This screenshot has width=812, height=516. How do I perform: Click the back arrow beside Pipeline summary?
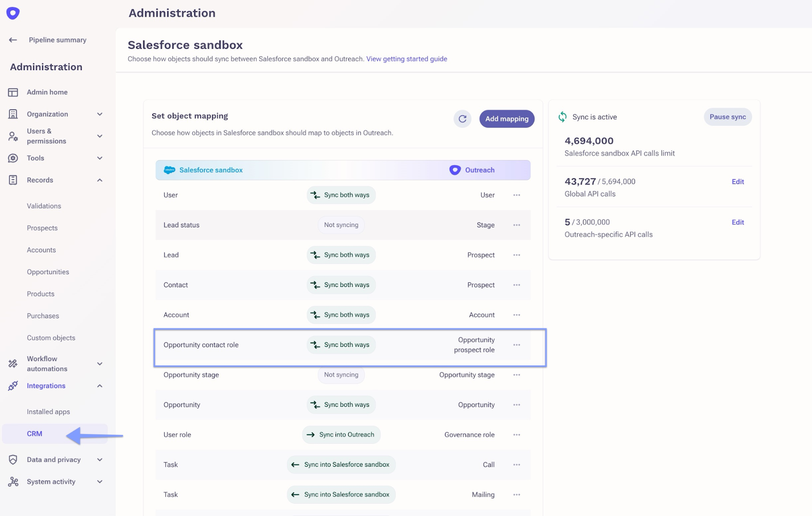pyautogui.click(x=13, y=40)
